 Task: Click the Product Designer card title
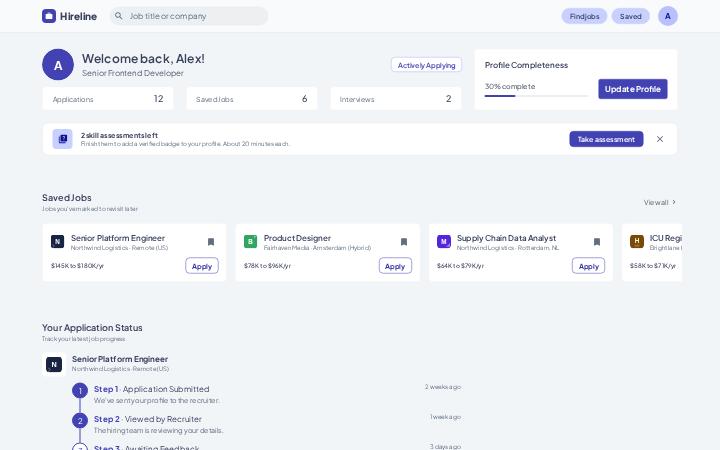click(x=297, y=238)
